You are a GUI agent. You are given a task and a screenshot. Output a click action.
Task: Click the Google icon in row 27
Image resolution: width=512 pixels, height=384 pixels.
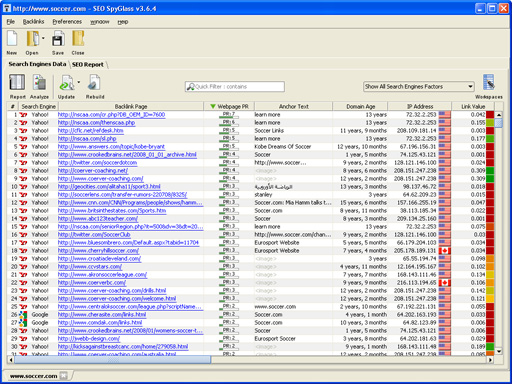(23, 323)
